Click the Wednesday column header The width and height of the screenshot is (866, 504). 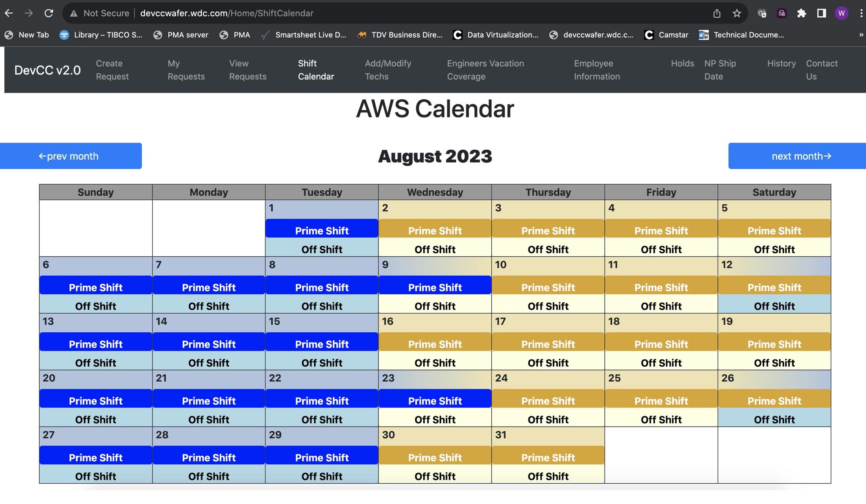click(x=435, y=192)
